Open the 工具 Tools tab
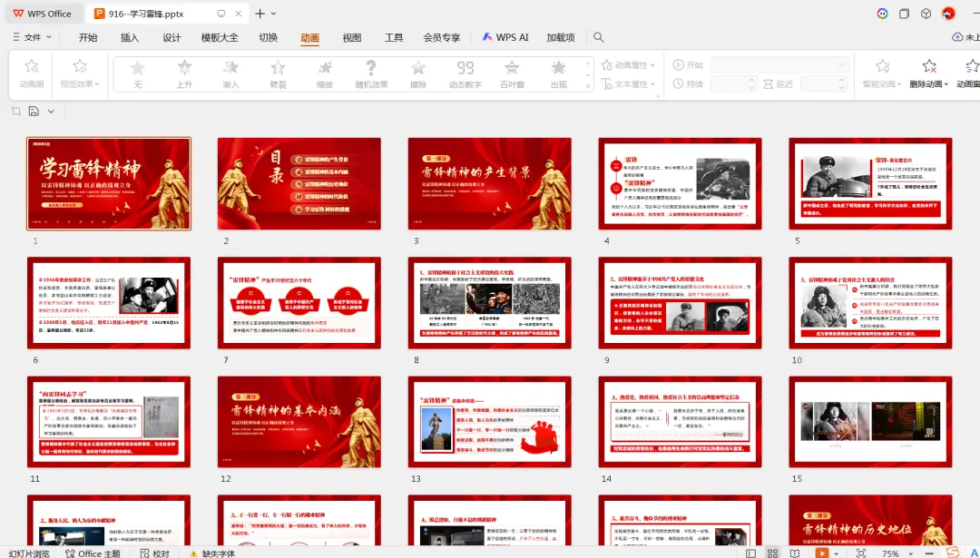 (394, 37)
